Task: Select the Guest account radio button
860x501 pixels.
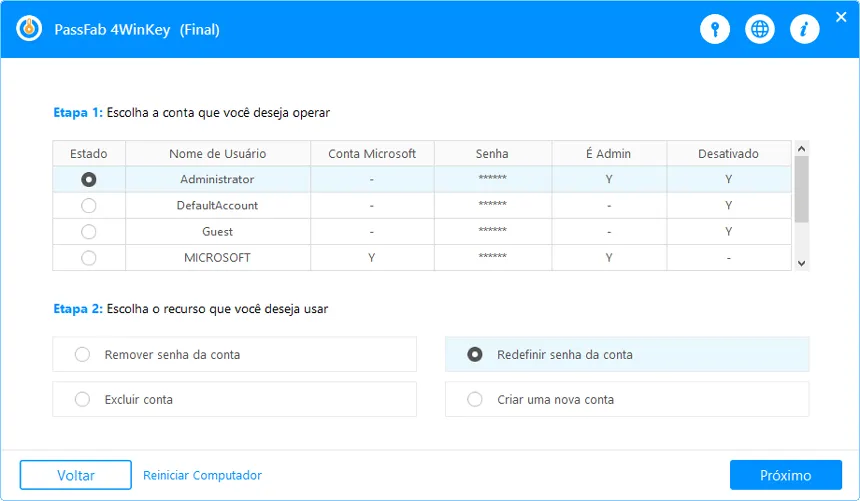Action: [x=89, y=232]
